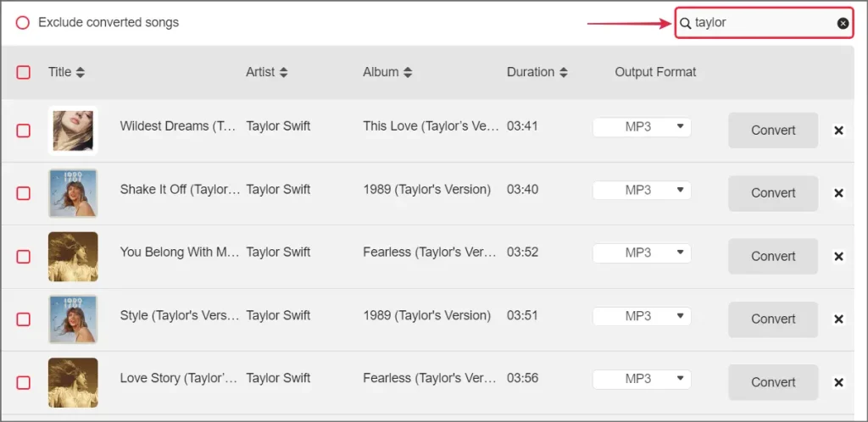Expand output format for Style song

pos(642,316)
